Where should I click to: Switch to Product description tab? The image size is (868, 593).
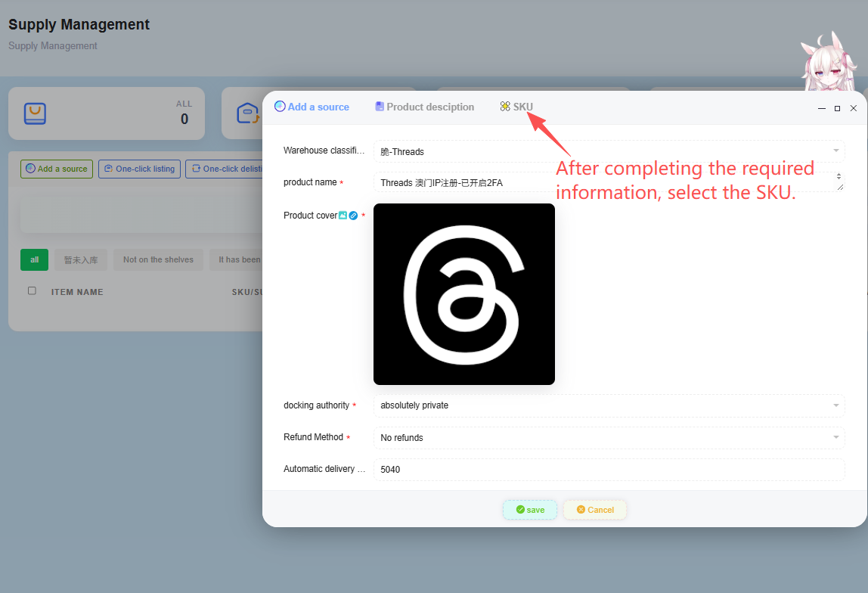coord(425,107)
